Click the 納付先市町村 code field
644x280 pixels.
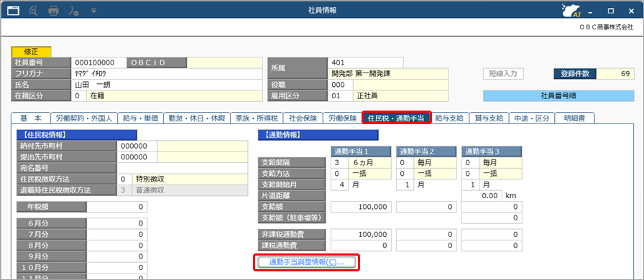click(x=137, y=146)
